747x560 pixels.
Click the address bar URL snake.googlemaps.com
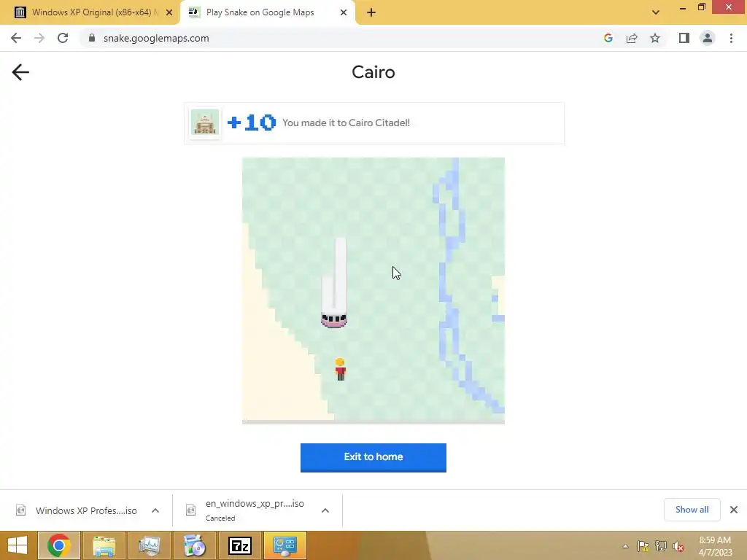(156, 38)
